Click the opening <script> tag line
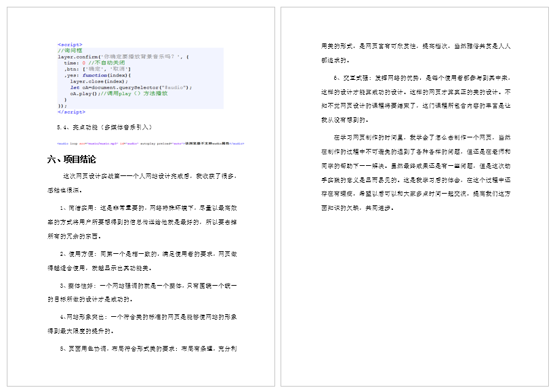Screen dimensions: 555x392 pos(70,45)
